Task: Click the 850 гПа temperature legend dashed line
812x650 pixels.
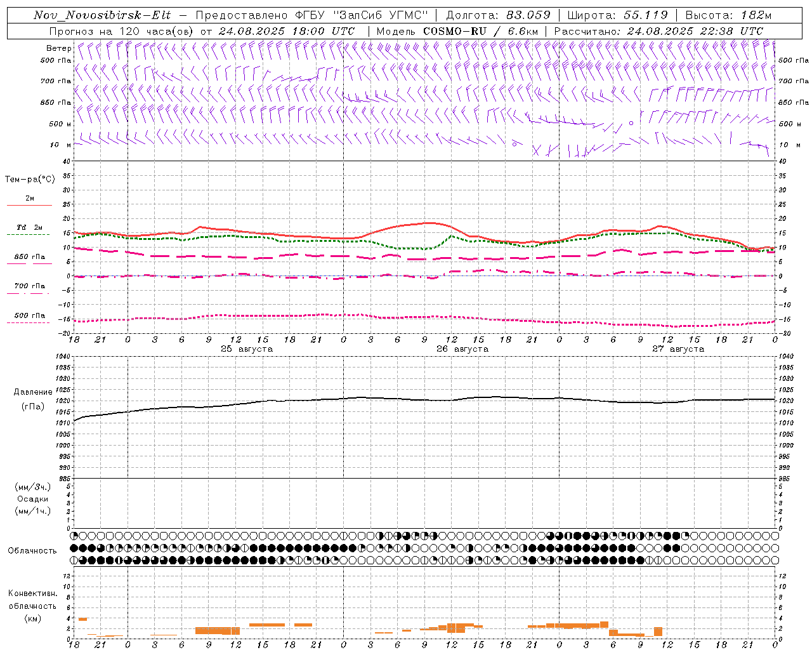Action: coord(29,264)
